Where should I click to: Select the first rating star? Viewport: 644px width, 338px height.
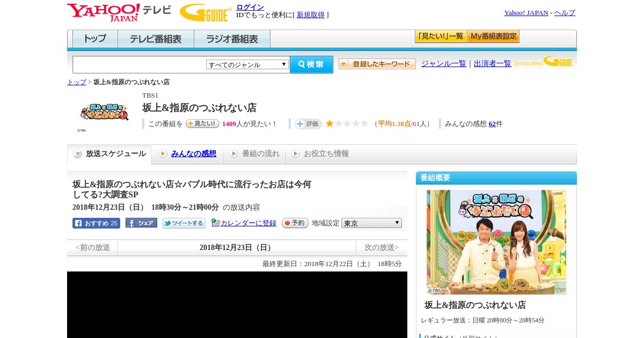pos(330,123)
